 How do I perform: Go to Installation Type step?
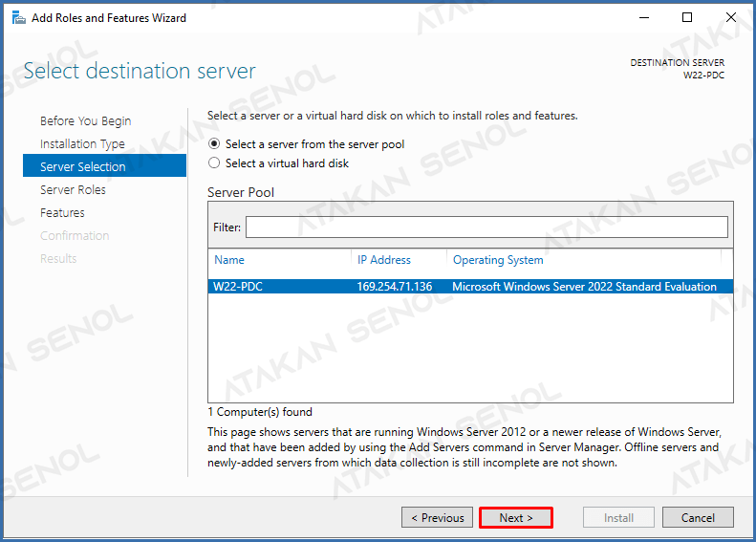(x=82, y=143)
